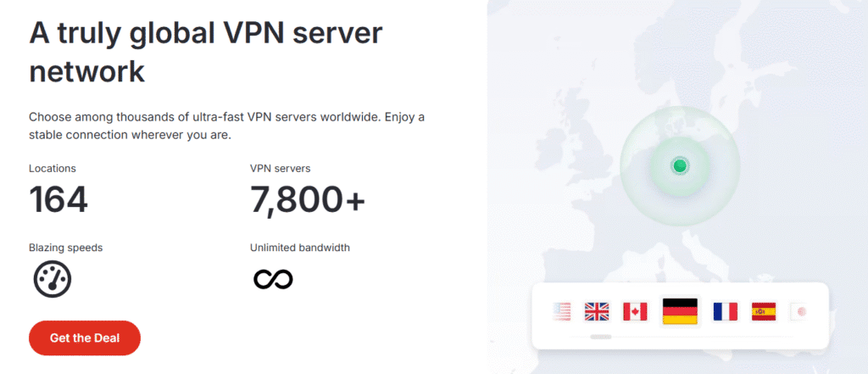Choose the United Kingdom flag
Viewport: 868px width, 374px height.
pyautogui.click(x=597, y=311)
